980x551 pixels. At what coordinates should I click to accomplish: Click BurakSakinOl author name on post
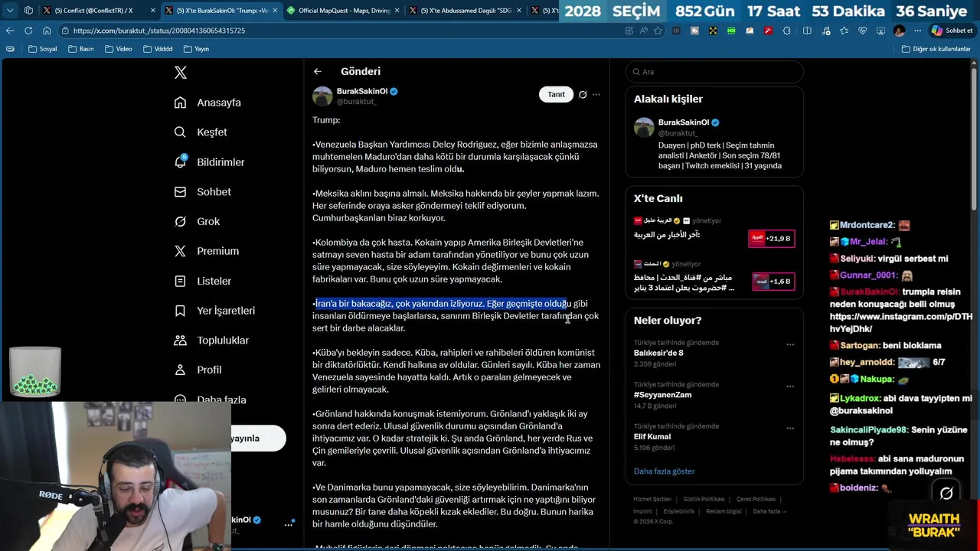pyautogui.click(x=362, y=91)
